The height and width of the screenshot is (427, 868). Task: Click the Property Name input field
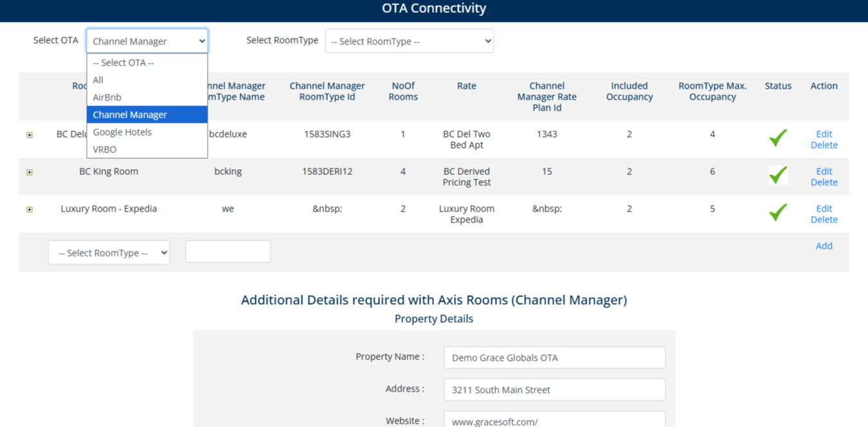coord(554,358)
